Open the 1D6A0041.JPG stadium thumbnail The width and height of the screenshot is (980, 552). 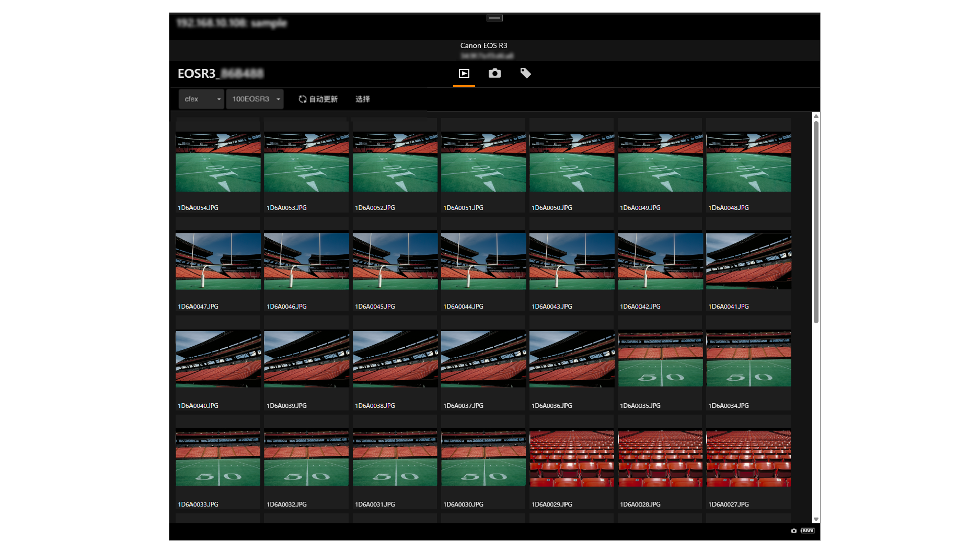(748, 261)
